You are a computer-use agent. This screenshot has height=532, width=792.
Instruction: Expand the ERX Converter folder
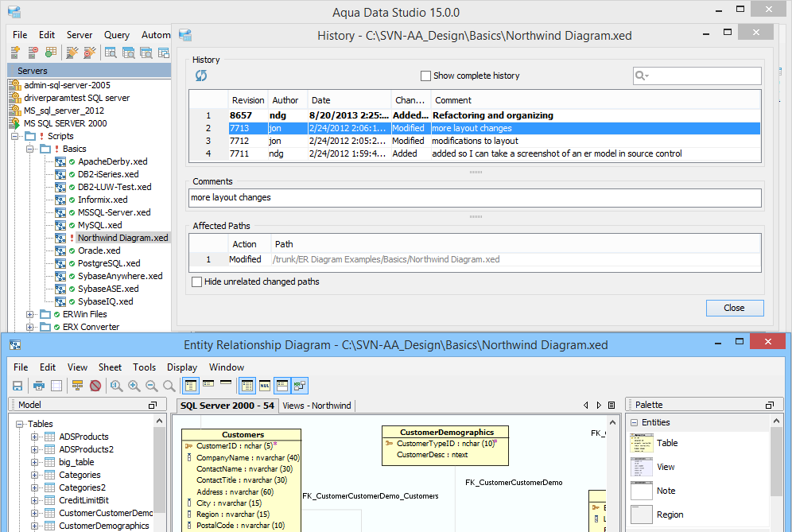click(x=29, y=327)
